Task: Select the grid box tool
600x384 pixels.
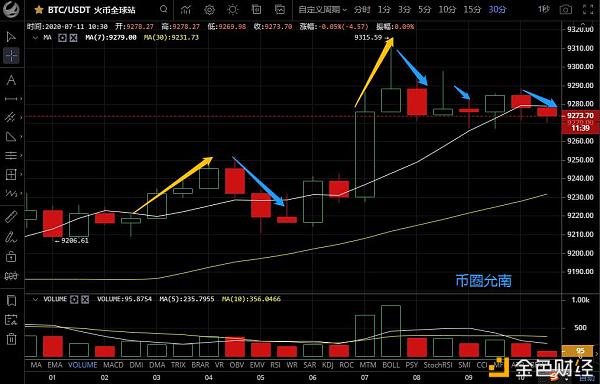Action: point(11,175)
